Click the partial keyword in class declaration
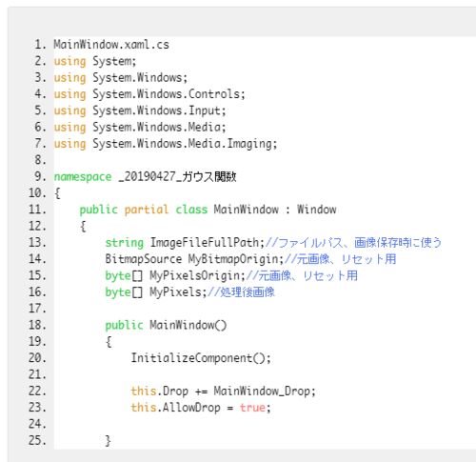Viewport: 476px width, 462px height. click(x=147, y=210)
